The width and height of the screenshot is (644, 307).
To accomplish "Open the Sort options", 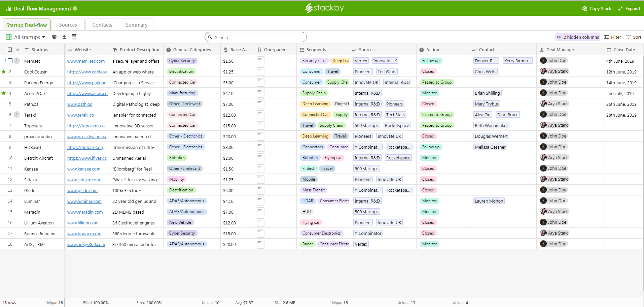I will (x=634, y=37).
